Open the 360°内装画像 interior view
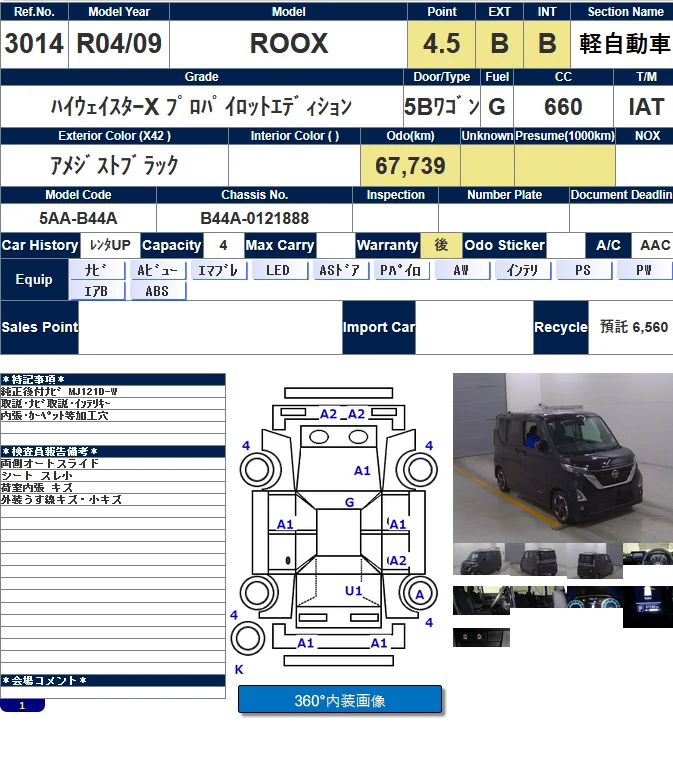The height and width of the screenshot is (784, 673). point(339,700)
